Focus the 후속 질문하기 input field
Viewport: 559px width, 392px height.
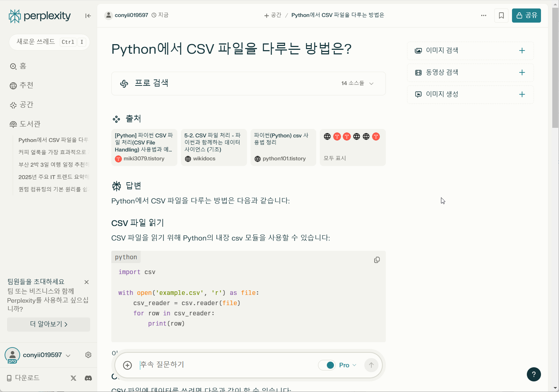226,365
